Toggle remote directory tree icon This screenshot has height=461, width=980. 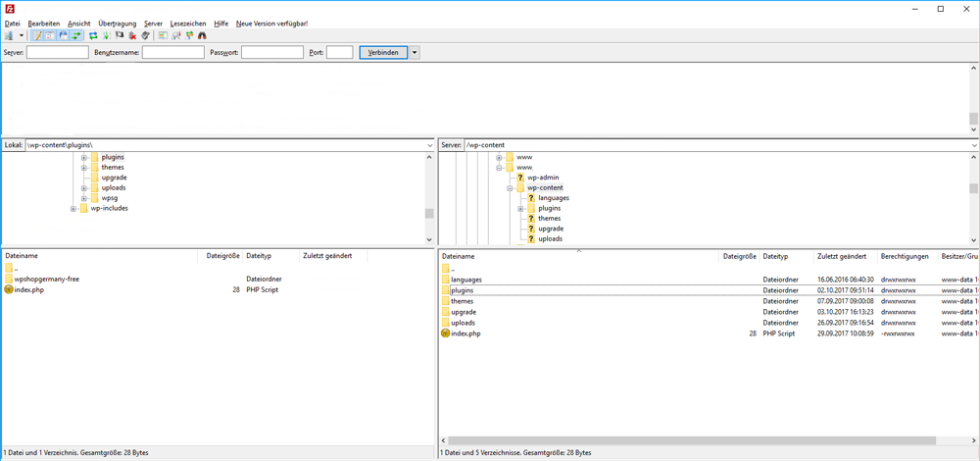tap(63, 35)
